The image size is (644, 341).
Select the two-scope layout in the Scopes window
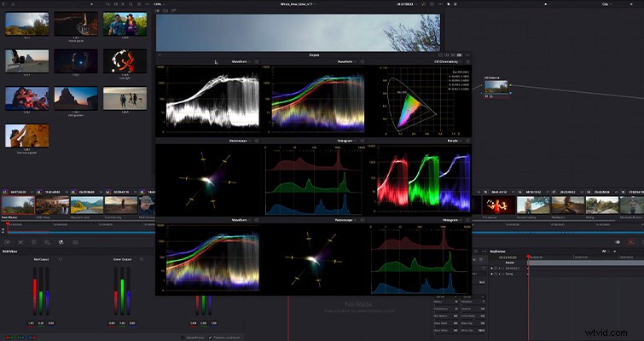pyautogui.click(x=446, y=55)
